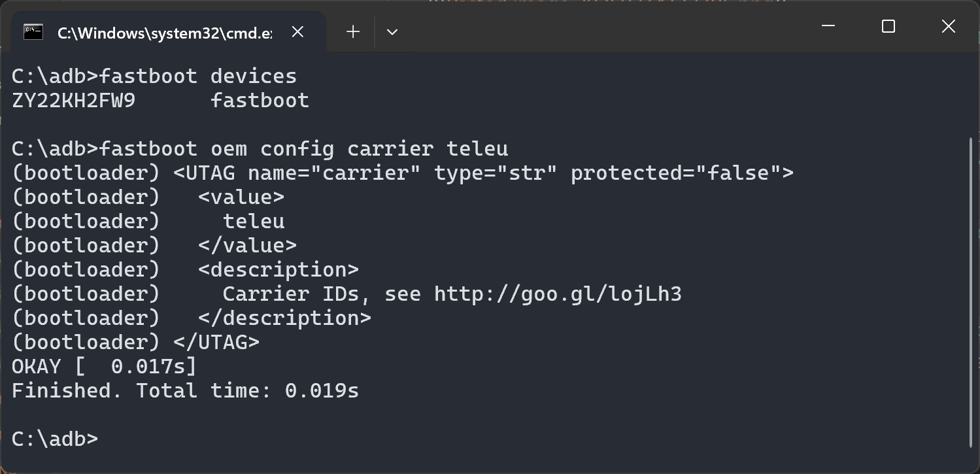Click the 'fastboot devices' command text
Image resolution: width=980 pixels, height=474 pixels.
[x=197, y=76]
